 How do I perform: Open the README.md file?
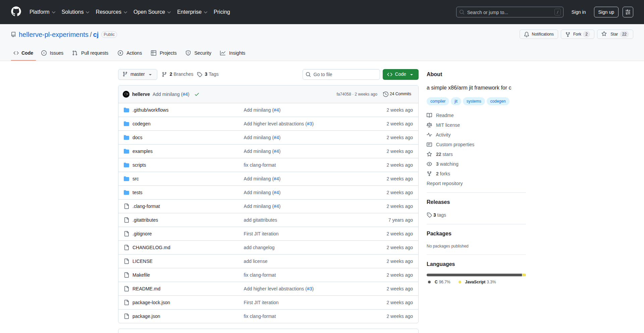pos(146,289)
